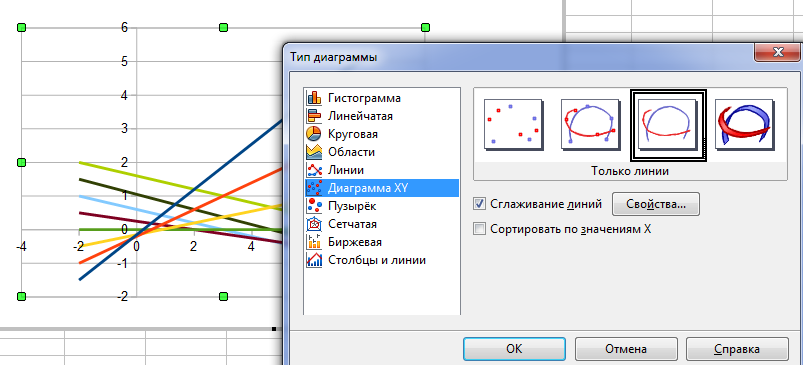
Task: Select the Диаграмма XY list item
Action: pyautogui.click(x=382, y=188)
